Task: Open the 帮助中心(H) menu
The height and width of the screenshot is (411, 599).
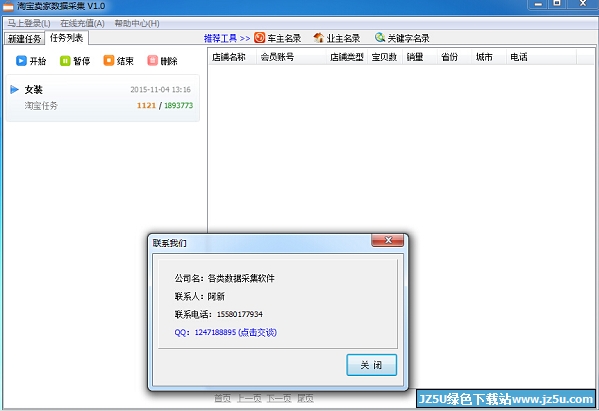Action: point(137,23)
